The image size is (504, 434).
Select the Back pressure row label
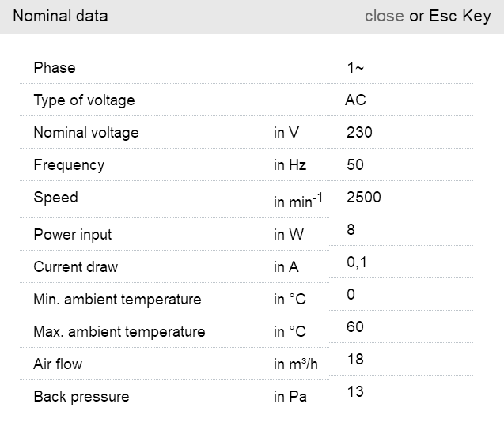tap(81, 397)
